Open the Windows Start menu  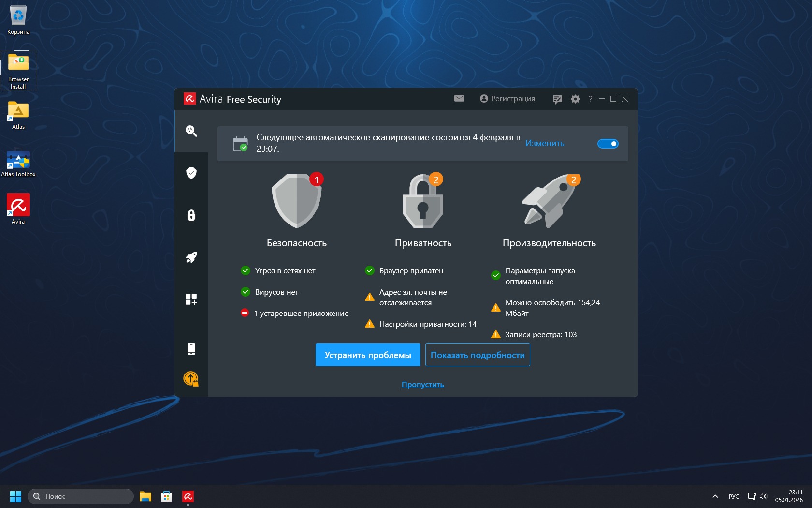(x=15, y=496)
